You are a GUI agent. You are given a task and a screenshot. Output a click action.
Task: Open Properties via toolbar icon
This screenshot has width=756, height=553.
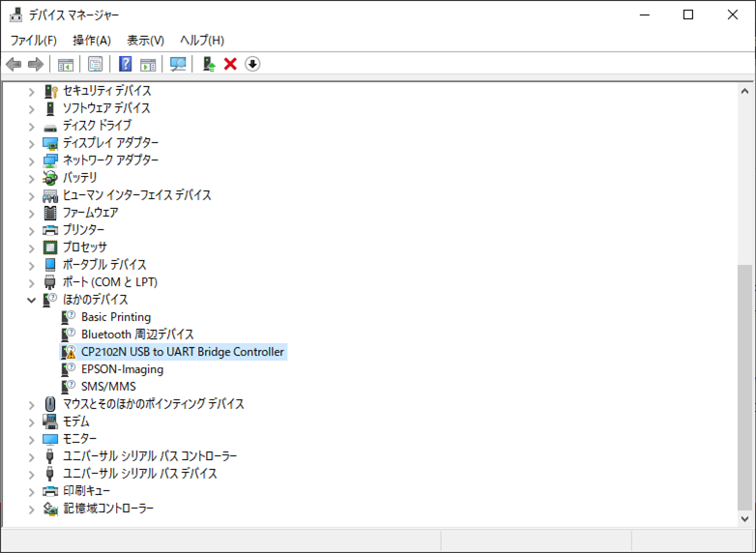[95, 64]
